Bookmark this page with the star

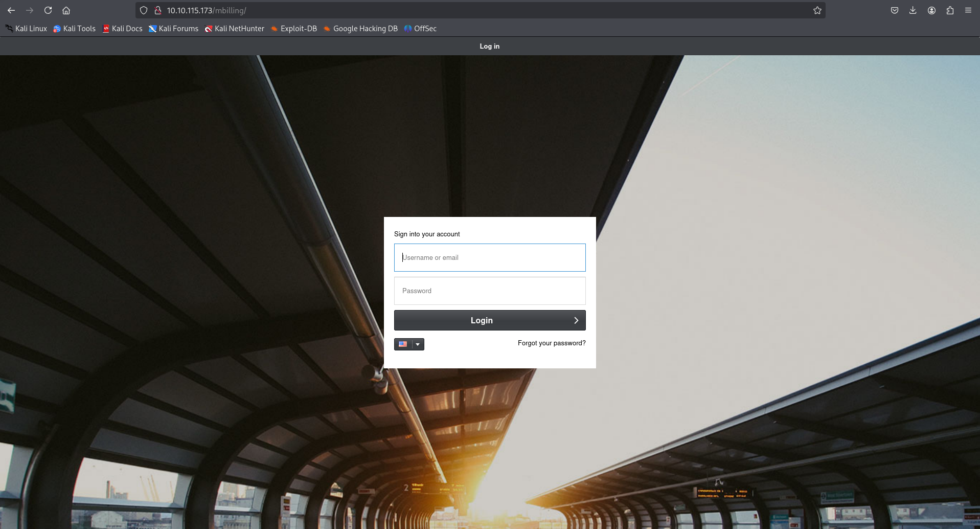tap(817, 10)
